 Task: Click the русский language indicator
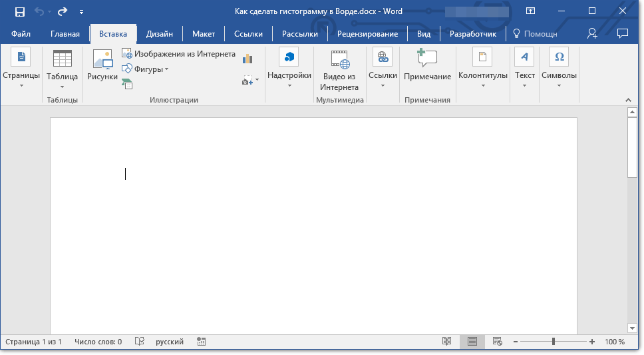point(170,342)
